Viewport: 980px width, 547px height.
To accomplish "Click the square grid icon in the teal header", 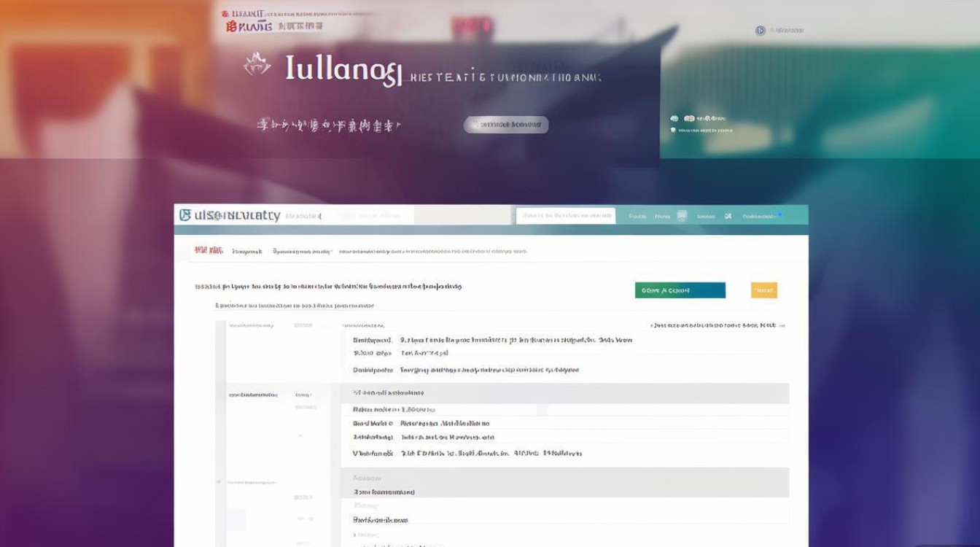I will (x=682, y=216).
